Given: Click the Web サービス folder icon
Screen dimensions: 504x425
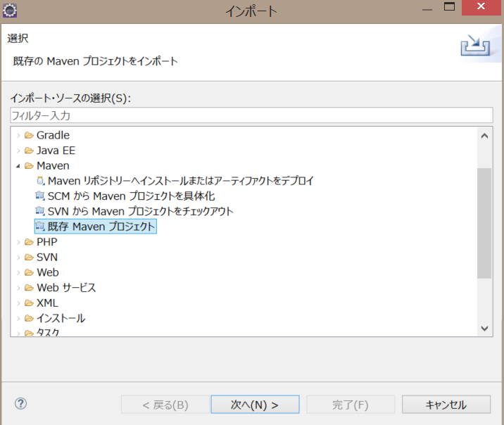Looking at the screenshot, I should [x=29, y=288].
